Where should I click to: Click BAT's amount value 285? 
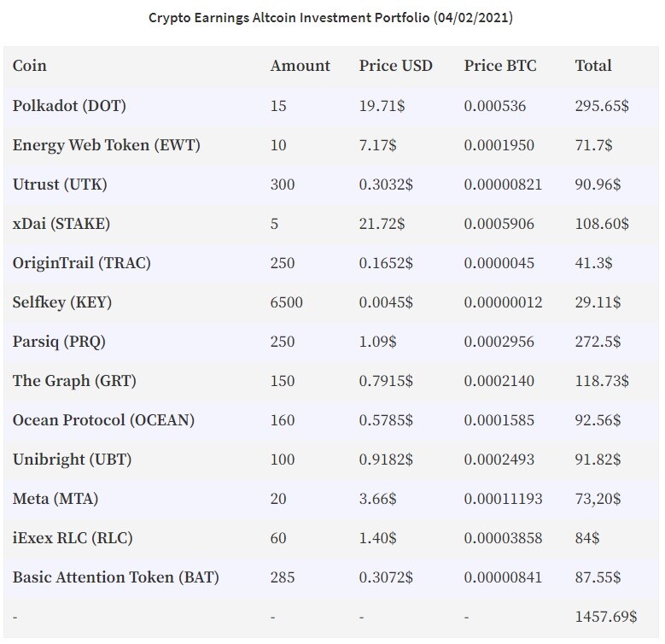click(283, 577)
